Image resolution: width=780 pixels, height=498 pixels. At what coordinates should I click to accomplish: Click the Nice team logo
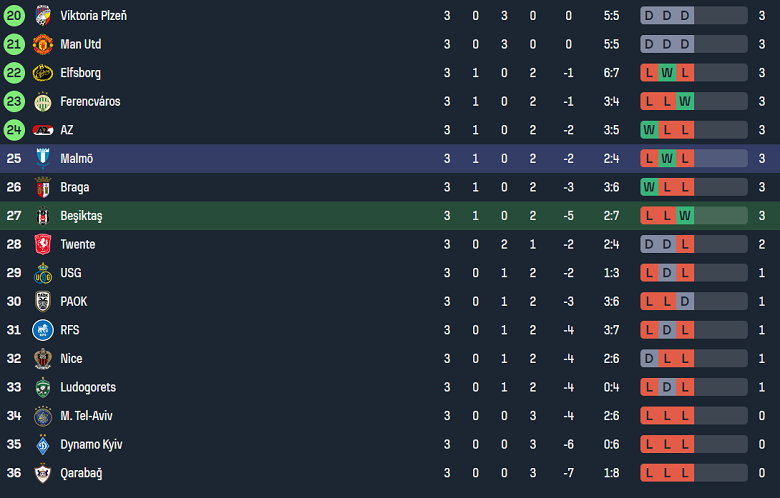coord(42,359)
